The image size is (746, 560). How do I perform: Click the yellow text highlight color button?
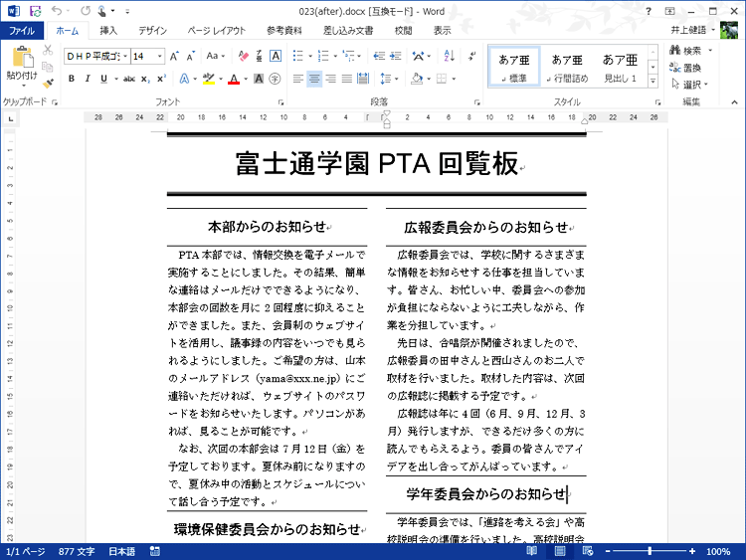(209, 79)
